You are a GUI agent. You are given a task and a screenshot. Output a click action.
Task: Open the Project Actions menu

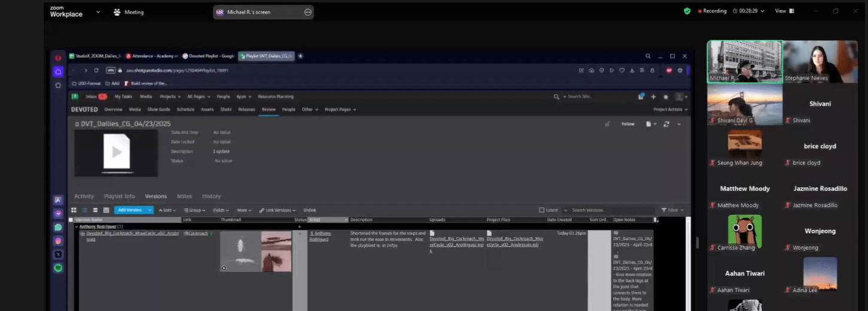(670, 110)
